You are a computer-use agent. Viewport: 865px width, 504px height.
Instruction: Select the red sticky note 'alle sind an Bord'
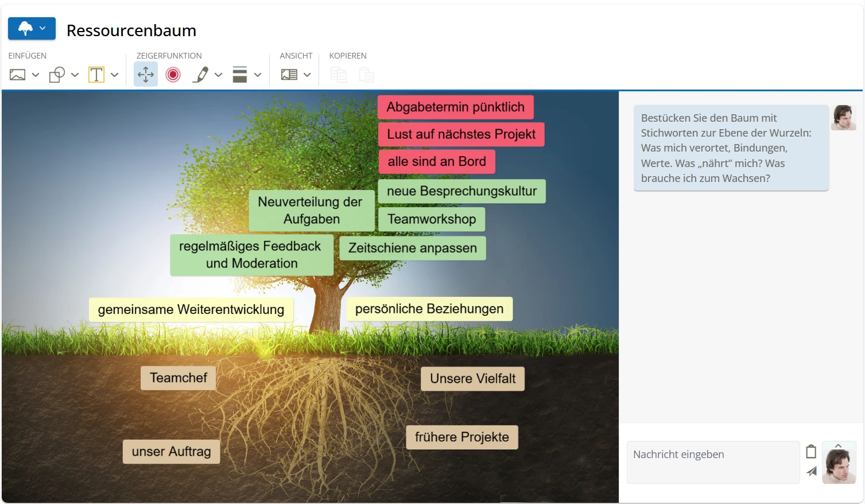point(436,161)
